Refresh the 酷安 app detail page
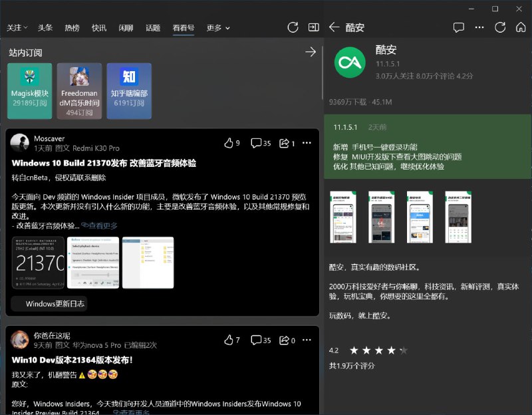The width and height of the screenshot is (532, 415). (500, 28)
